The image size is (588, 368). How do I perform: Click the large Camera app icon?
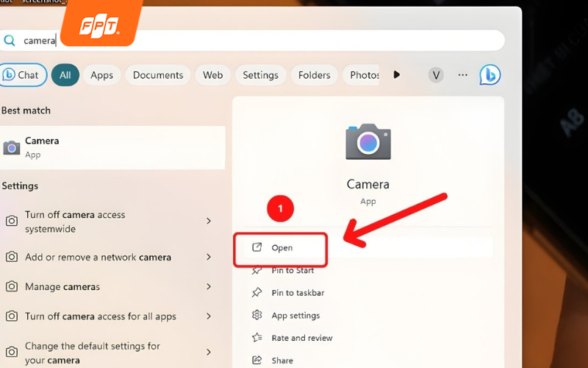coord(367,142)
